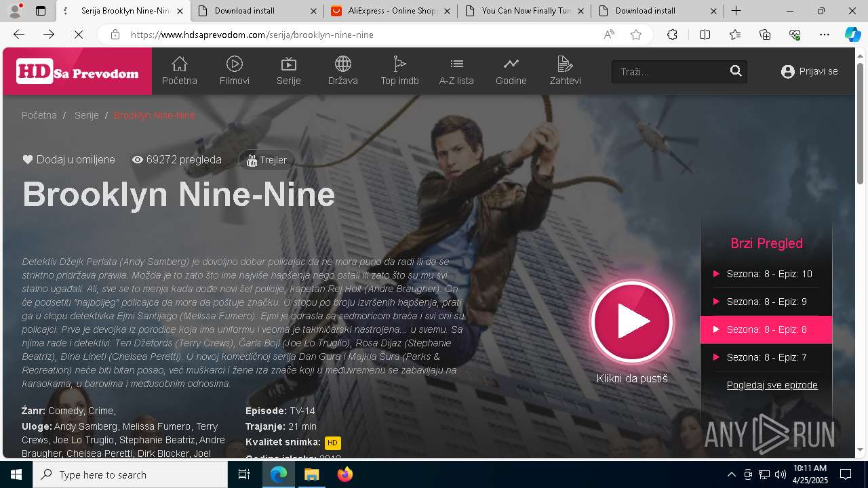Viewport: 868px width, 488px height.
Task: Click the Početna breadcrumb link
Action: click(x=39, y=115)
